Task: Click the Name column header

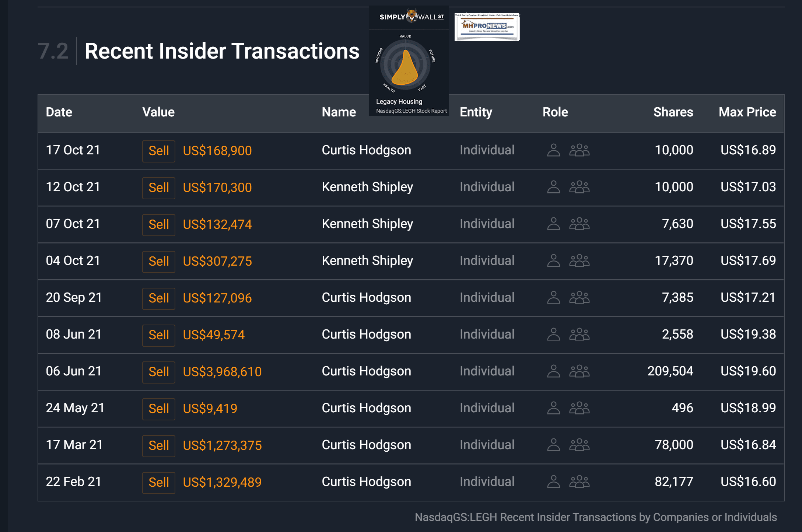Action: click(x=339, y=112)
